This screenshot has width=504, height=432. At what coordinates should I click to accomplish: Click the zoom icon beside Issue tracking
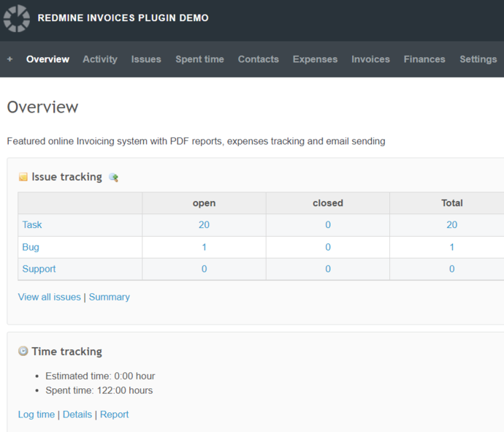pyautogui.click(x=113, y=178)
